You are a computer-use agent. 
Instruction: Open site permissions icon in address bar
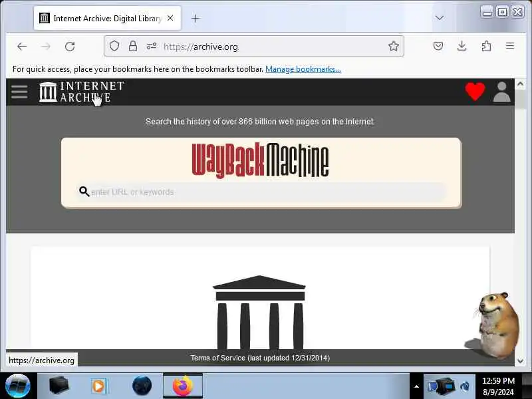point(152,46)
